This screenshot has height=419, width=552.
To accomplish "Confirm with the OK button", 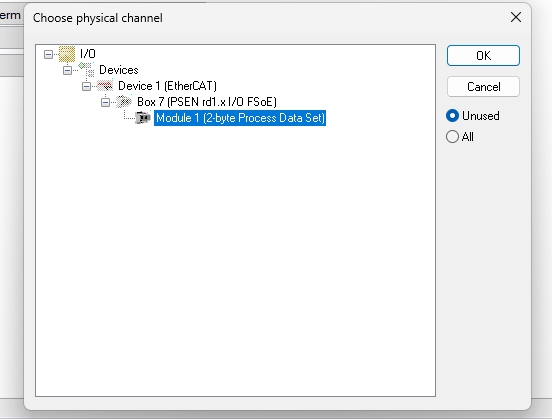I will (483, 56).
